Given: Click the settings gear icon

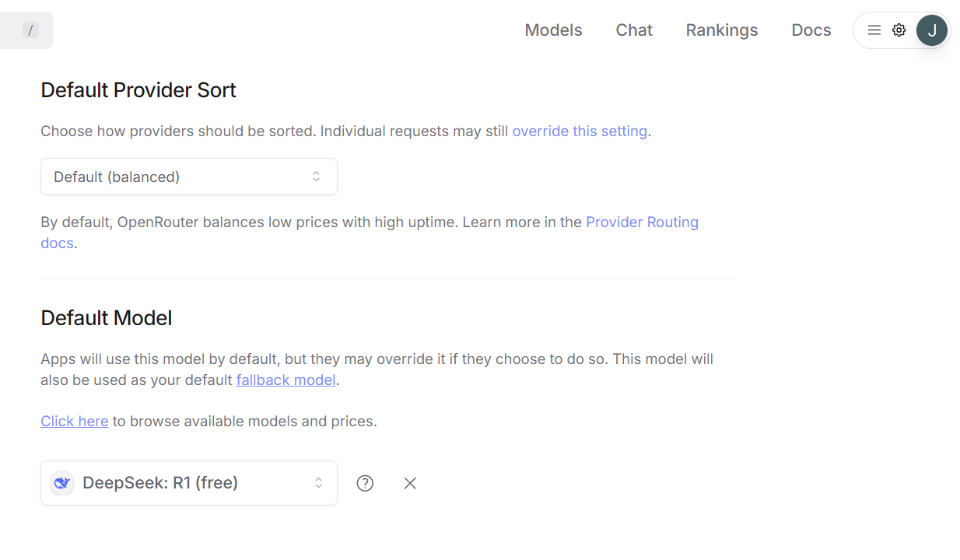Looking at the screenshot, I should (x=899, y=30).
